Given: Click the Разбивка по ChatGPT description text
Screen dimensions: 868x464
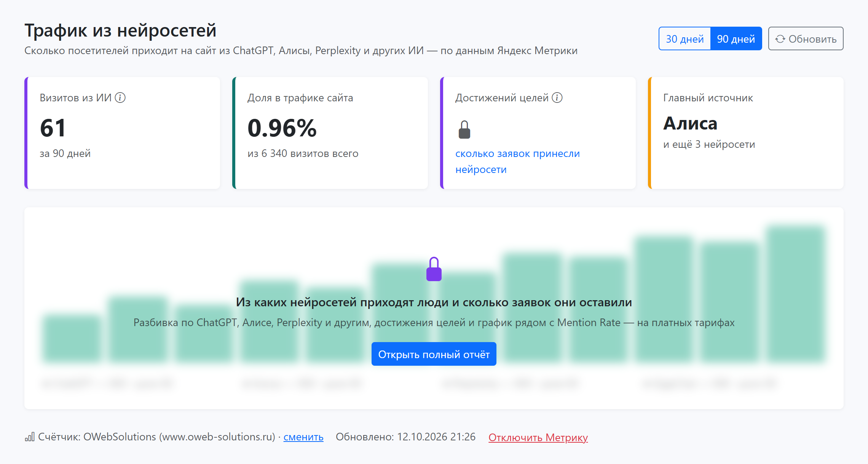Looking at the screenshot, I should pos(434,323).
